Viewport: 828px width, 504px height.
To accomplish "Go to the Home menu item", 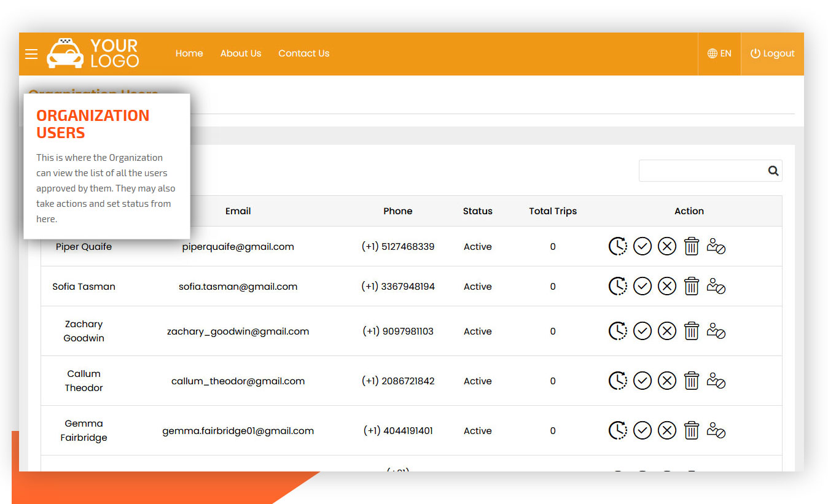I will click(189, 53).
